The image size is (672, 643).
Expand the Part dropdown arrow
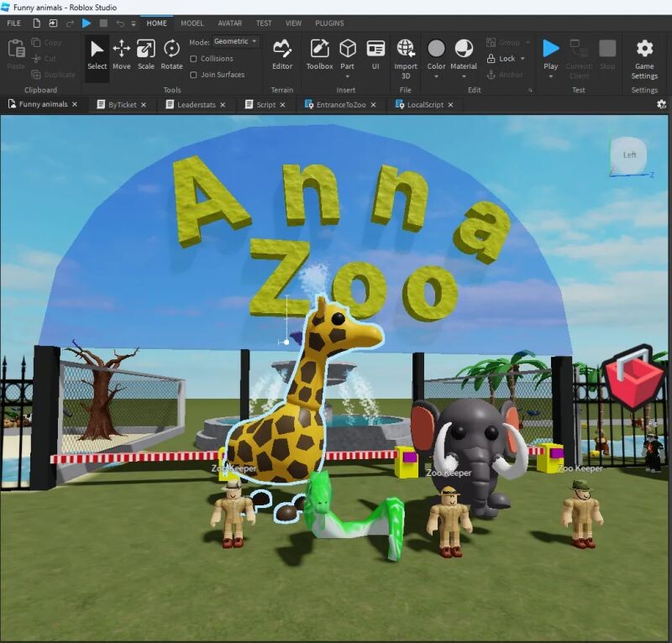point(347,76)
